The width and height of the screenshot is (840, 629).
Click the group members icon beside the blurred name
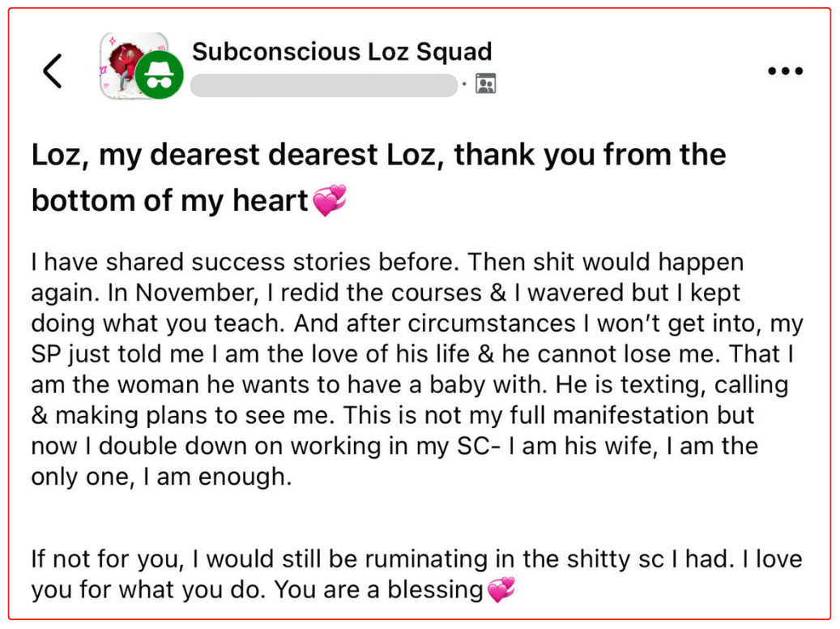point(486,84)
